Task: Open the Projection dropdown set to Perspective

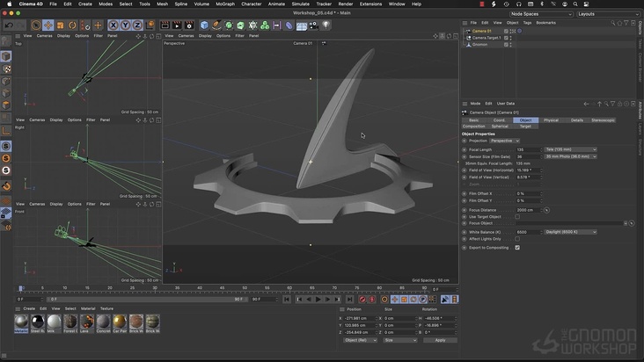Action: 505,141
